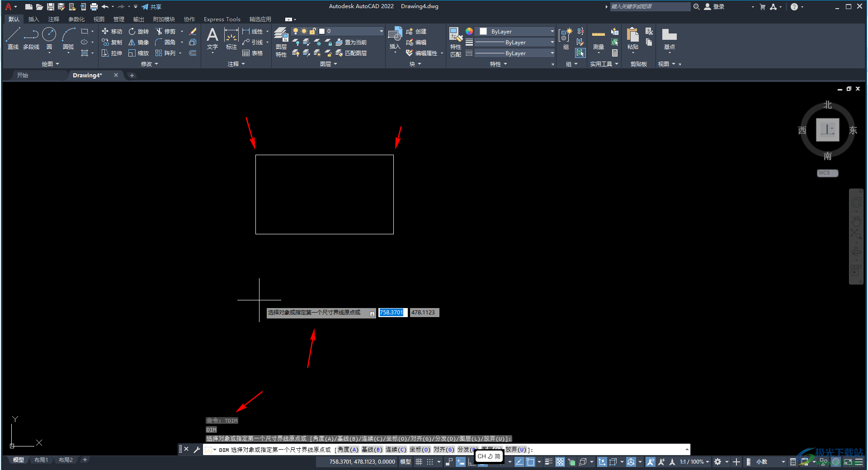
Task: Open the 1:1 / 100% annotation scale dropdown
Action: 694,462
